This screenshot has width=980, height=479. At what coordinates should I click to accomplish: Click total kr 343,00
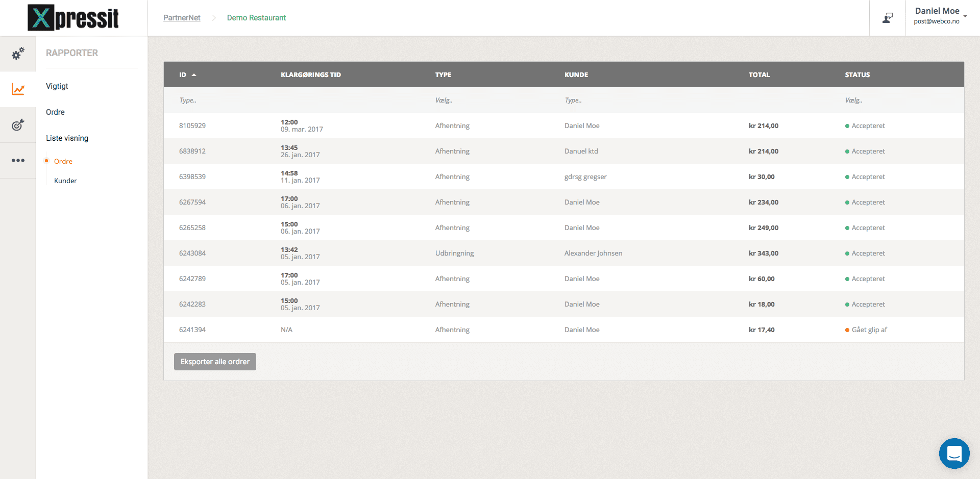[764, 254]
